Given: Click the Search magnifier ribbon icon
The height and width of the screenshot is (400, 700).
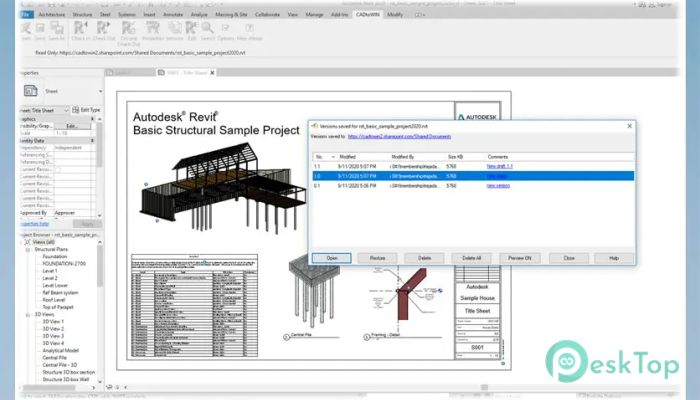Looking at the screenshot, I should pos(207,28).
